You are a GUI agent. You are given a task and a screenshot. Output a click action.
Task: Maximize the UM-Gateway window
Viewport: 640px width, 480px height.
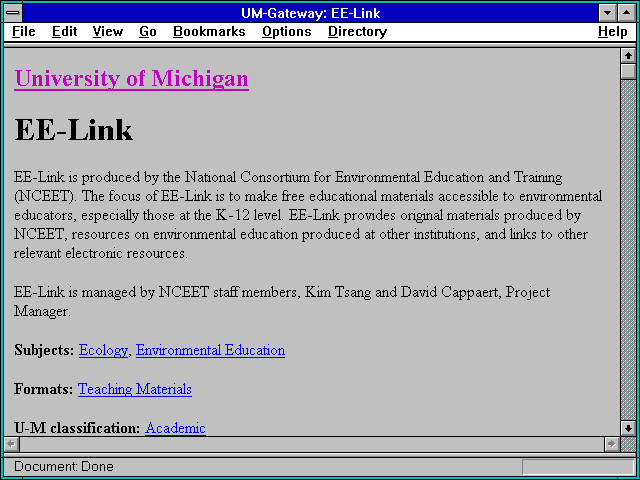(627, 13)
